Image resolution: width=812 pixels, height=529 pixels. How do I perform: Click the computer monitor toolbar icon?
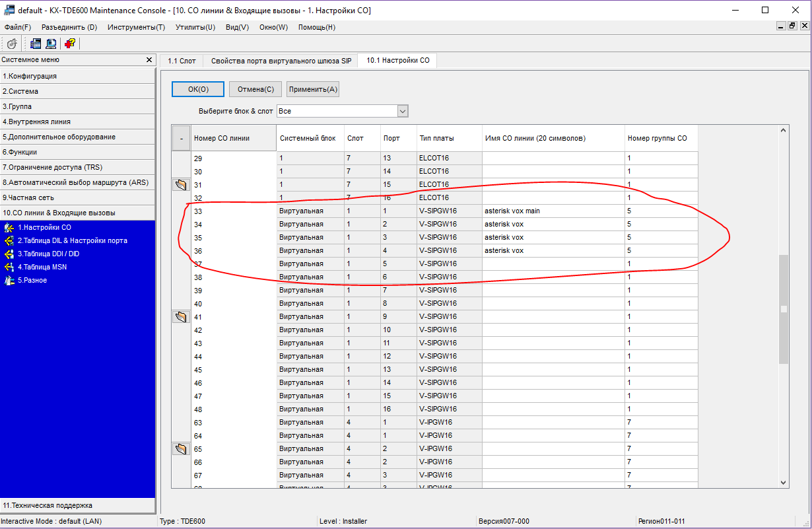(x=51, y=44)
